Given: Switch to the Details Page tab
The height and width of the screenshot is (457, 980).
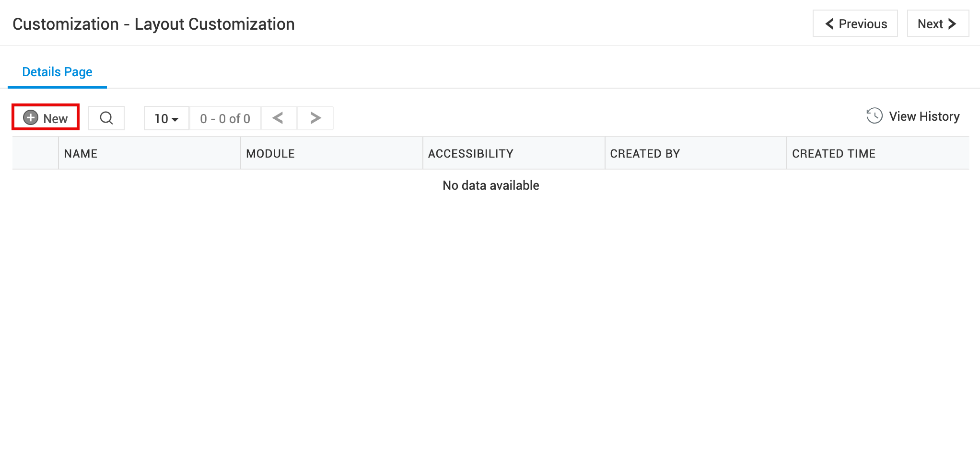Looking at the screenshot, I should (57, 72).
